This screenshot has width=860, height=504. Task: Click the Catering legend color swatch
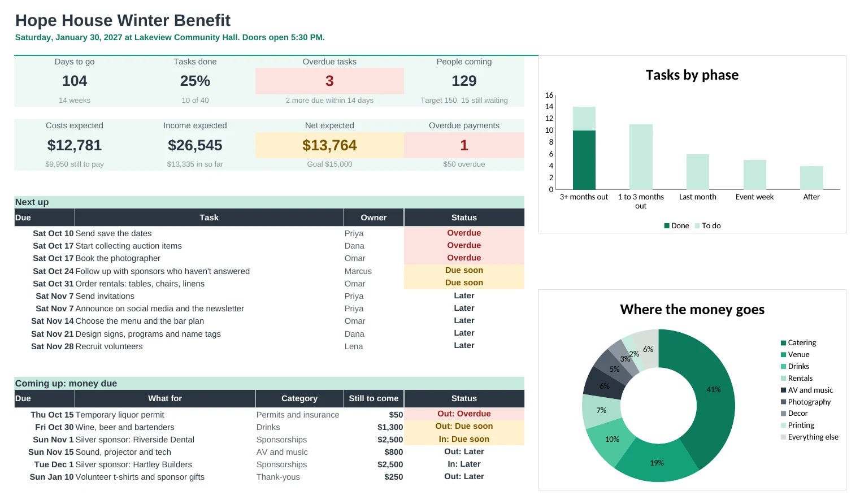(x=783, y=343)
